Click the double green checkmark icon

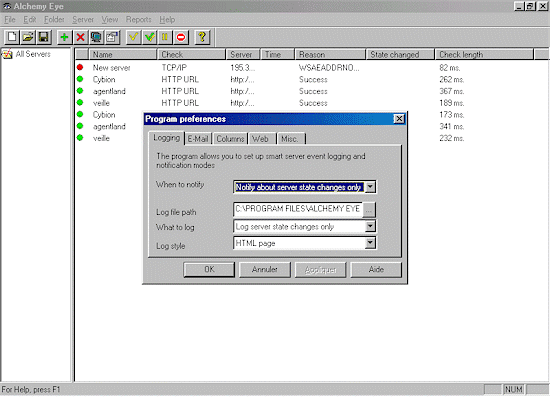[149, 37]
